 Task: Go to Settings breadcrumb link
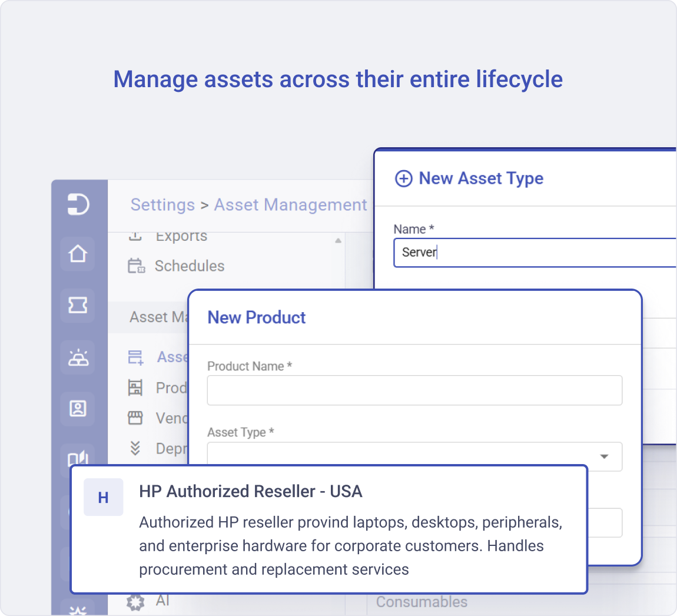(162, 205)
